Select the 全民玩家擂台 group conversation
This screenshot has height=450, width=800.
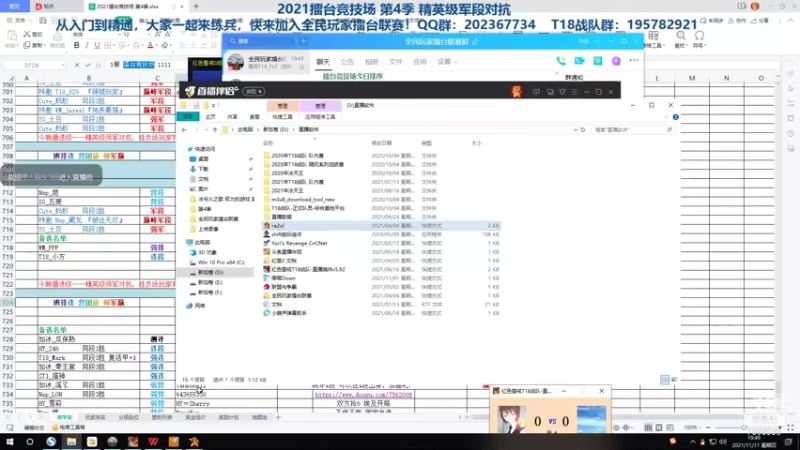[266, 63]
